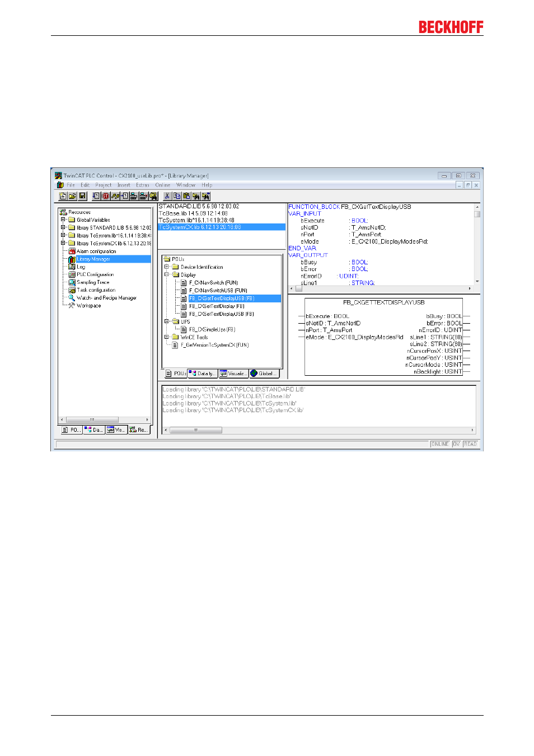Image resolution: width=534 pixels, height=756 pixels.
Task: Expand the Device Identification folder
Action: (167, 267)
